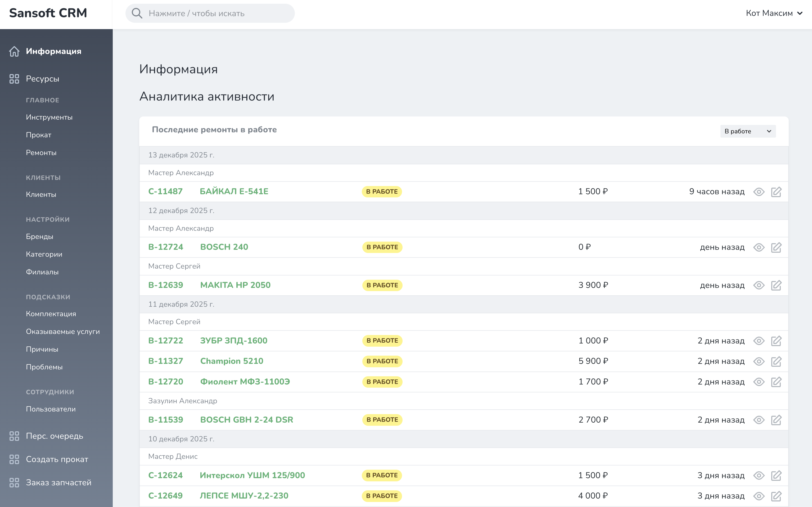Click the magnifier search icon

pos(137,13)
